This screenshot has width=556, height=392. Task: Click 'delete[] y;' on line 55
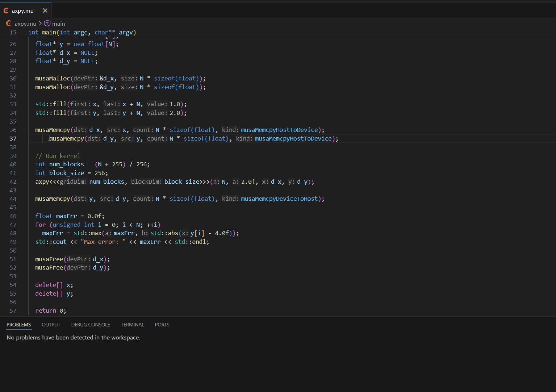(54, 293)
